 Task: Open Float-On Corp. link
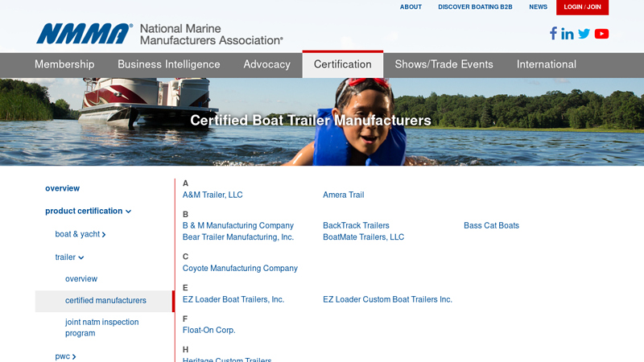tap(209, 331)
